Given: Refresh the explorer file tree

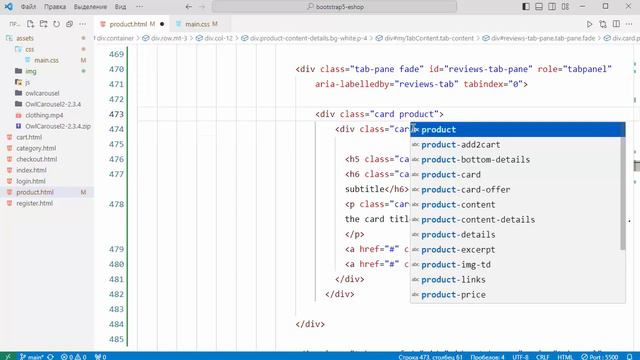Looking at the screenshot, I should coord(57,24).
